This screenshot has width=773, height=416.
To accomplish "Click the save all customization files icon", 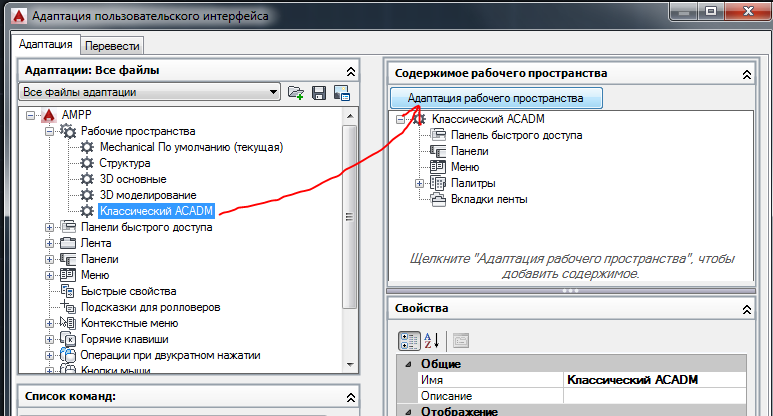I will click(x=319, y=93).
